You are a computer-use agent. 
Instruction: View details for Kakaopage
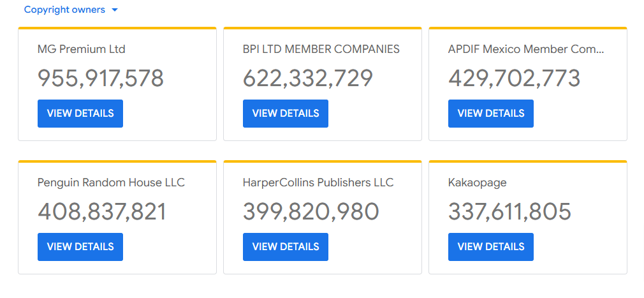tap(491, 247)
